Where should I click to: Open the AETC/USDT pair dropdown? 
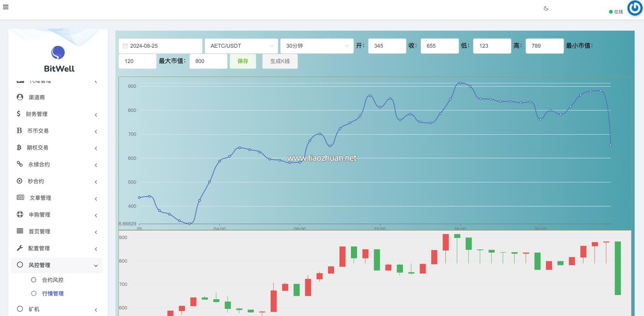click(241, 46)
